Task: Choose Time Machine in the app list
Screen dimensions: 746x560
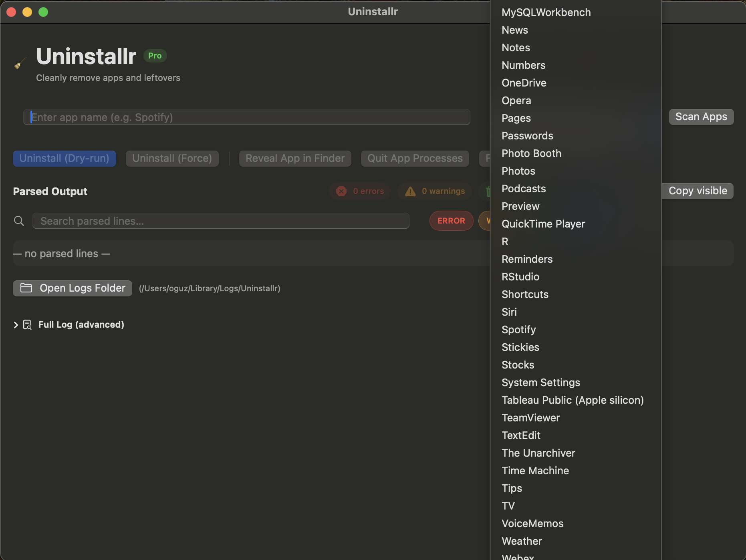Action: click(535, 470)
